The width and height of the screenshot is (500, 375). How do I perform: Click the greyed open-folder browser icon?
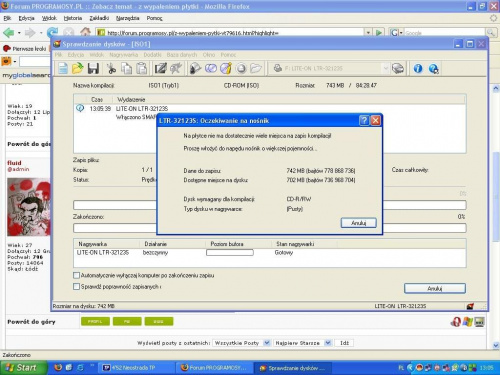point(256,68)
